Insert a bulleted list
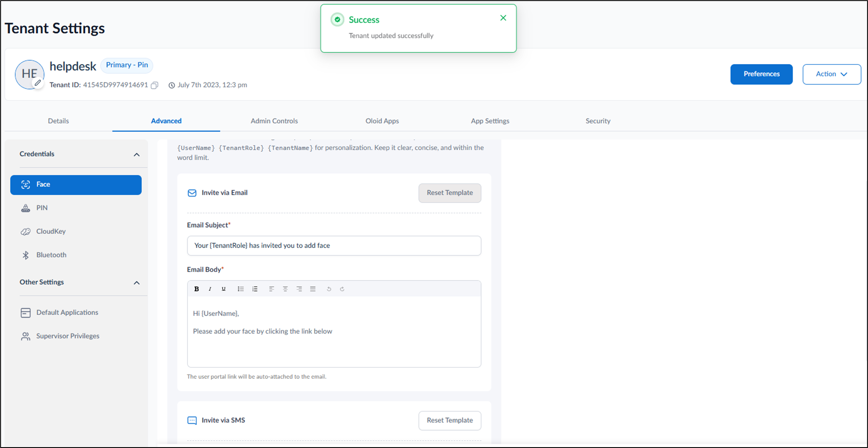868x448 pixels. (241, 289)
